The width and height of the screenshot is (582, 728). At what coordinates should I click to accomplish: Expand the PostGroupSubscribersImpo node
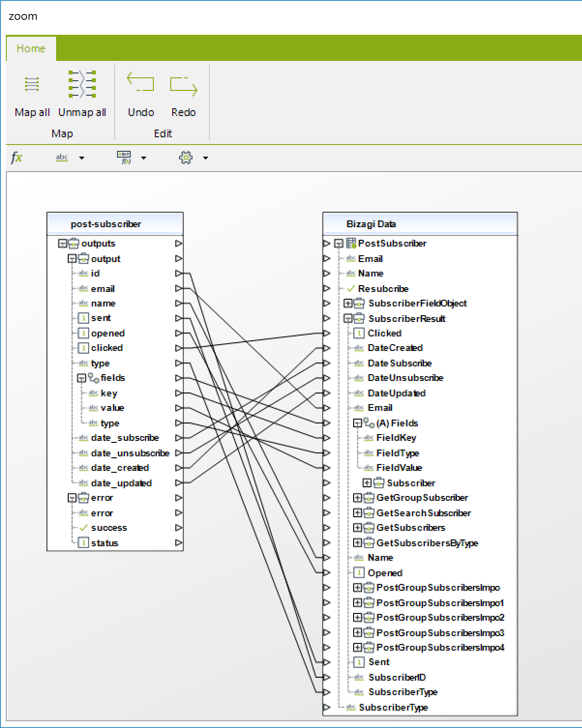coord(357,588)
